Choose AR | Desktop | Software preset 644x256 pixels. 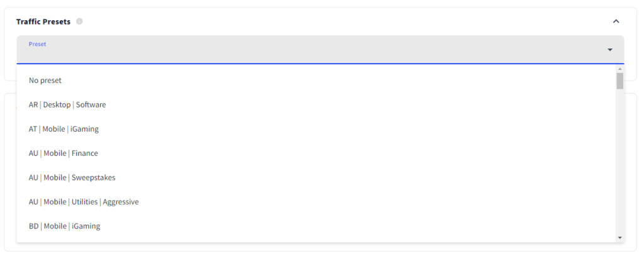coord(316,105)
